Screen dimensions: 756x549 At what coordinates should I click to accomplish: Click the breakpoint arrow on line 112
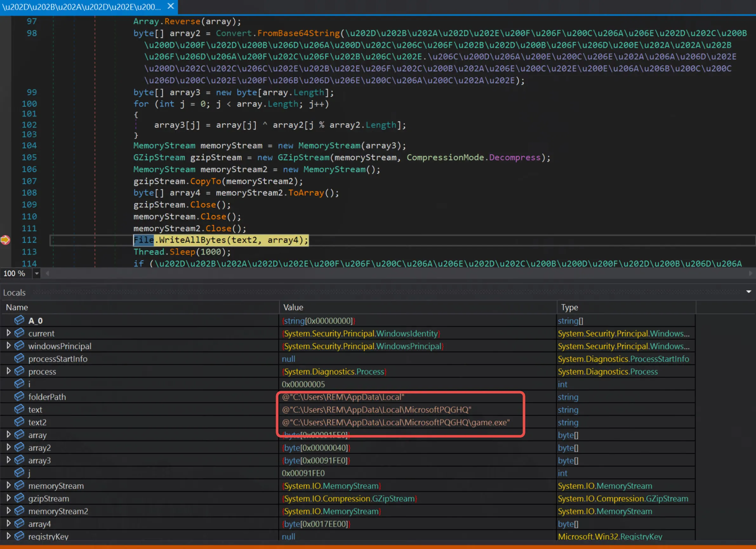point(5,240)
